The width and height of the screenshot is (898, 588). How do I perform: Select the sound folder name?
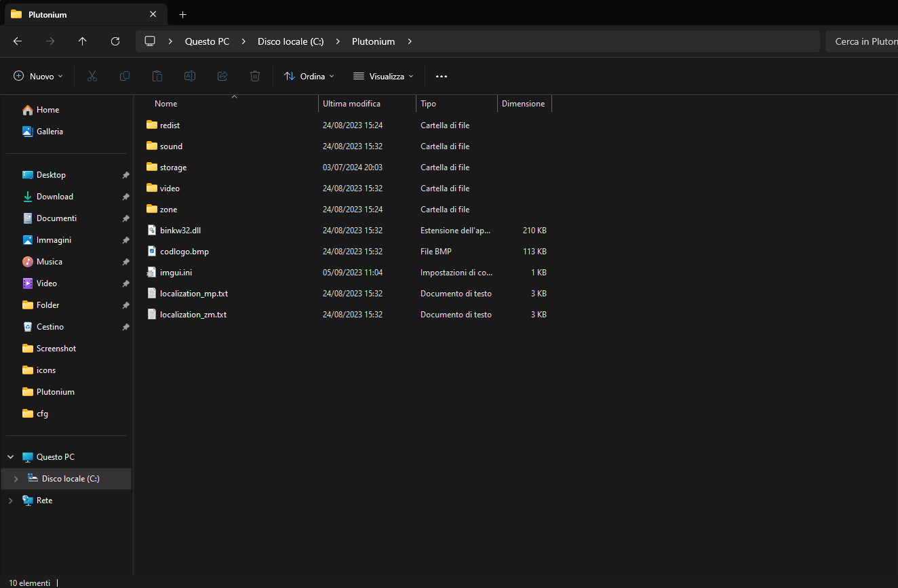point(171,146)
